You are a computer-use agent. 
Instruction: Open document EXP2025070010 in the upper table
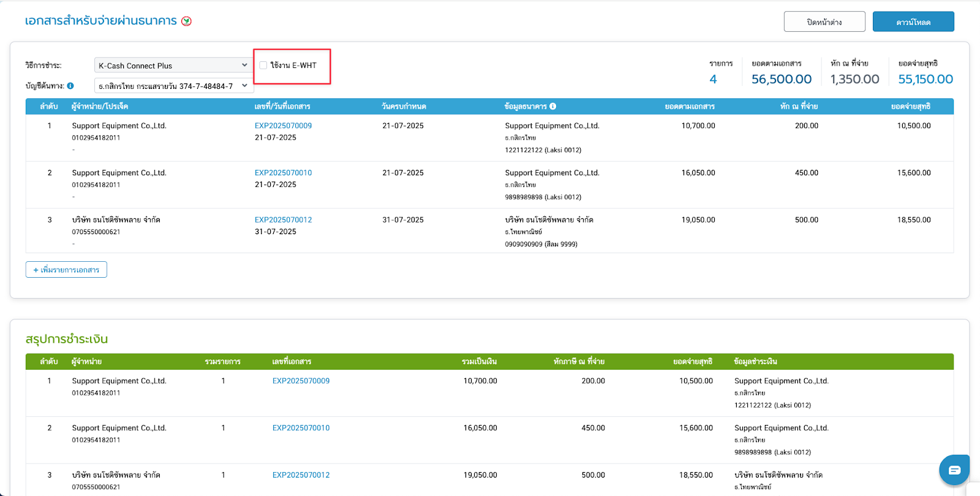pos(283,173)
